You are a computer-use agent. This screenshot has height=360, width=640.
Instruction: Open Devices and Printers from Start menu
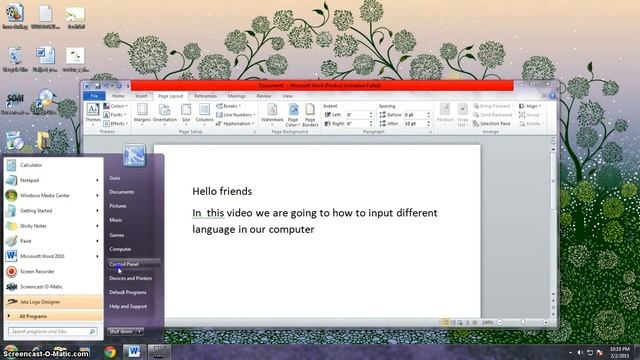point(134,278)
